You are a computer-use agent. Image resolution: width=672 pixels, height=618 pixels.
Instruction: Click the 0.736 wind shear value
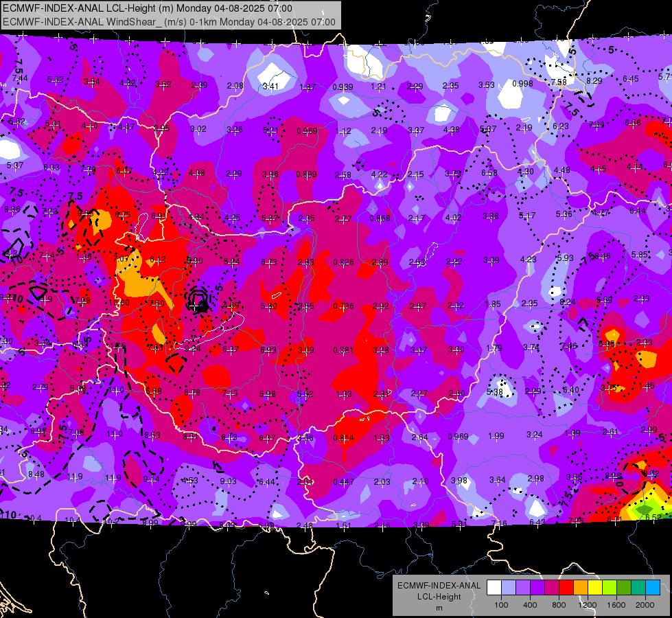point(344,306)
